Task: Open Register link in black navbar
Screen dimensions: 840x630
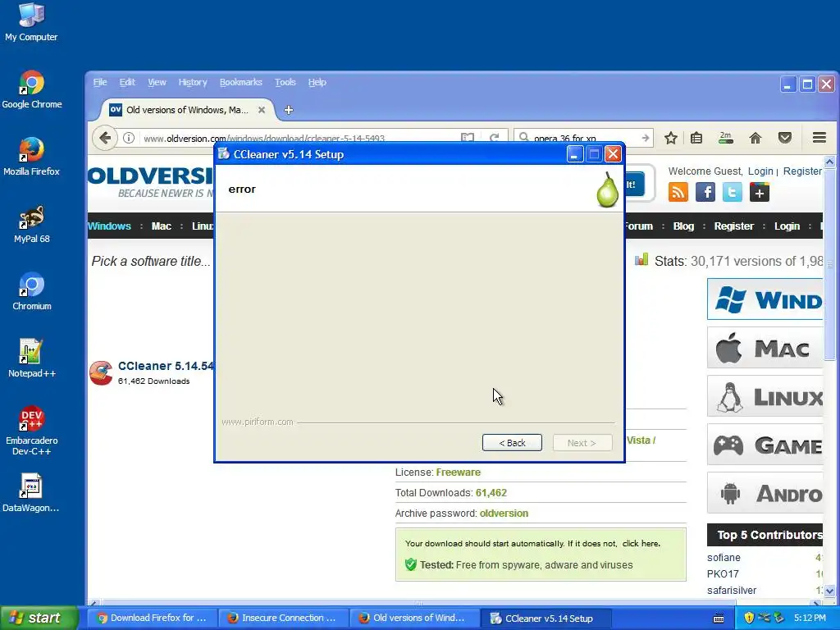Action: tap(734, 226)
